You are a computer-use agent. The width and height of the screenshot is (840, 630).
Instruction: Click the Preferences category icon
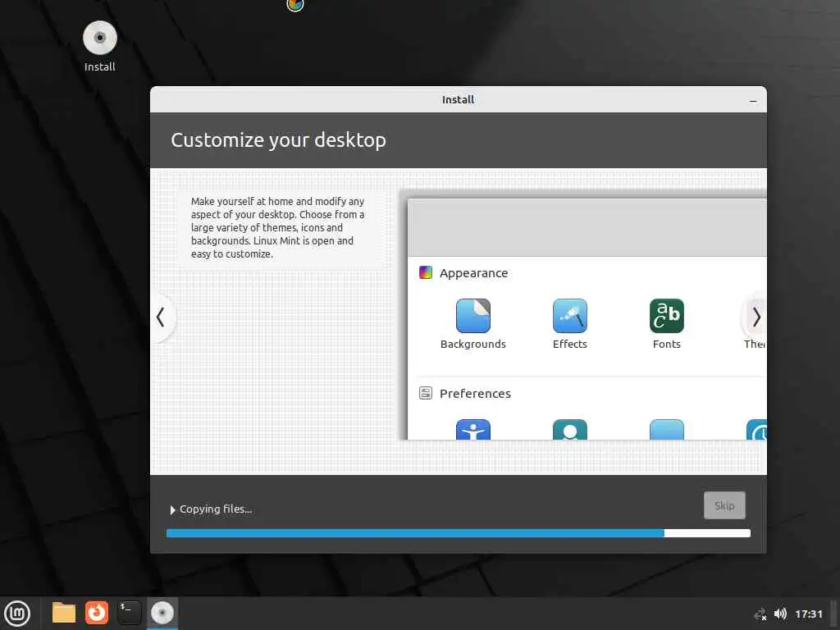(x=426, y=393)
